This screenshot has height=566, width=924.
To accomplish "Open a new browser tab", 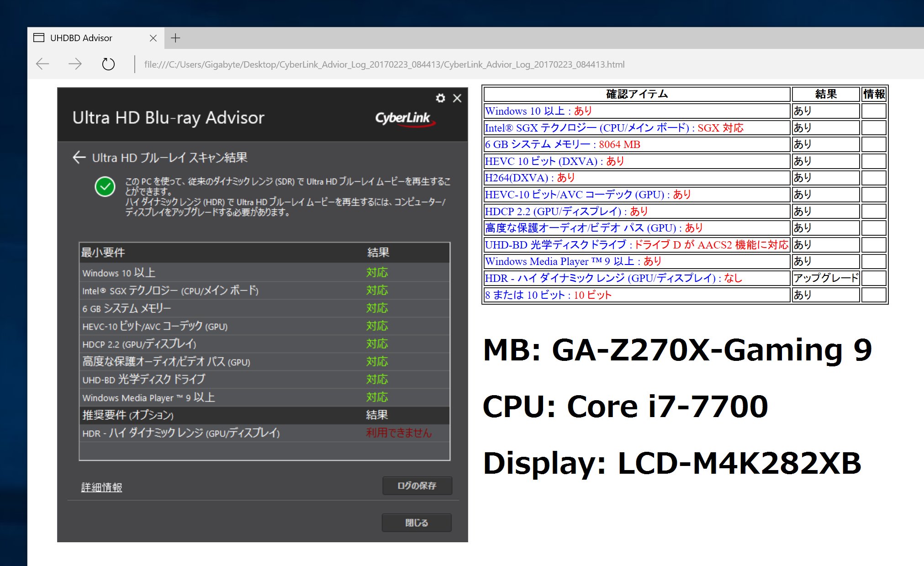I will pyautogui.click(x=175, y=38).
